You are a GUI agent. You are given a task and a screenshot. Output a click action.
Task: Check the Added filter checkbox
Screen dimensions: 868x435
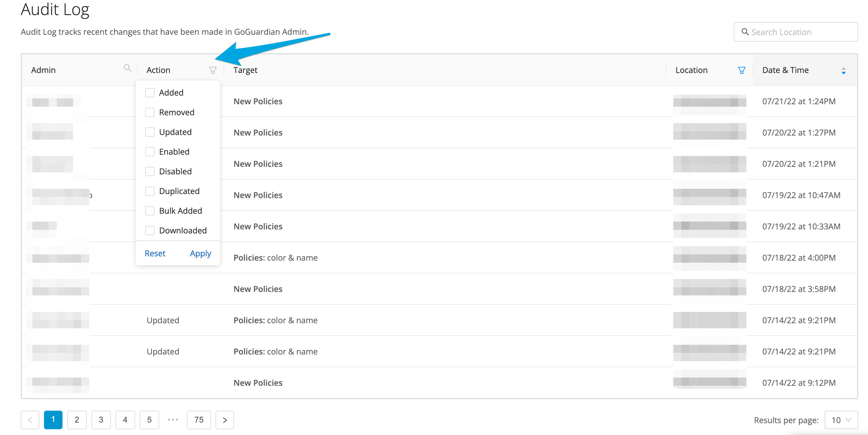(150, 93)
